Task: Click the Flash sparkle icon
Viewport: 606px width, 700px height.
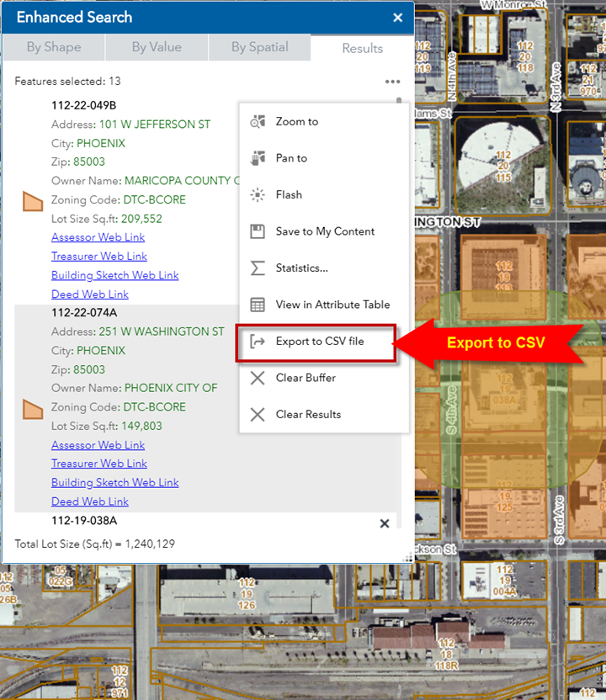Action: [258, 195]
